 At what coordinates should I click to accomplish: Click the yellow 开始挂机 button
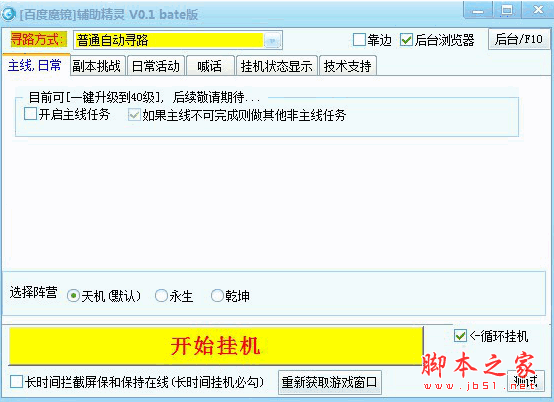pyautogui.click(x=216, y=345)
